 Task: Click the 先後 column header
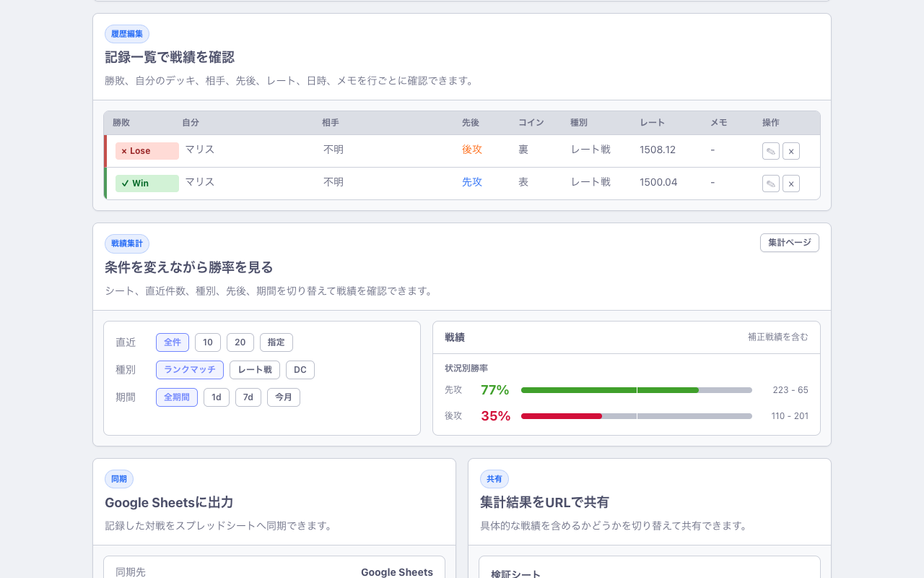pos(471,123)
